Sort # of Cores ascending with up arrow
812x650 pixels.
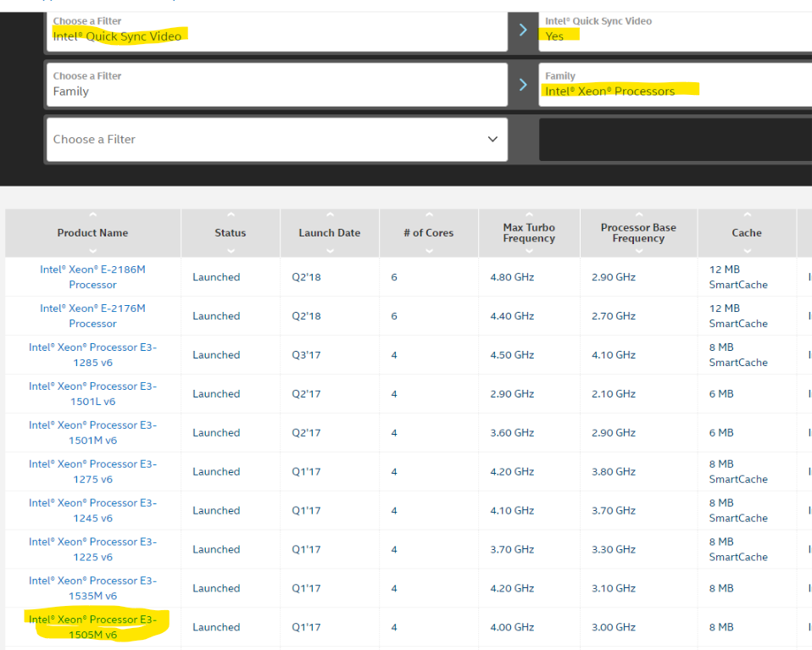point(429,214)
